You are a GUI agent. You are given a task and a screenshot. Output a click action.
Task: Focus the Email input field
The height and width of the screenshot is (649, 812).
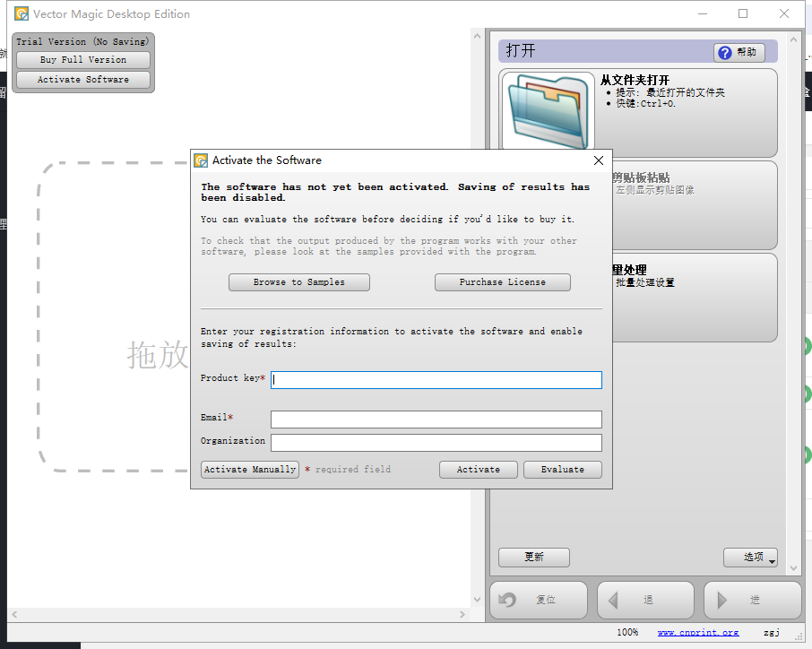click(436, 420)
